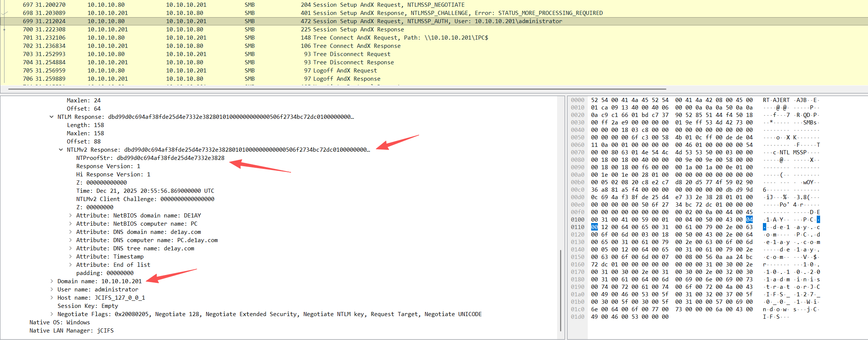Expand the Host name JCIFS field

52,298
